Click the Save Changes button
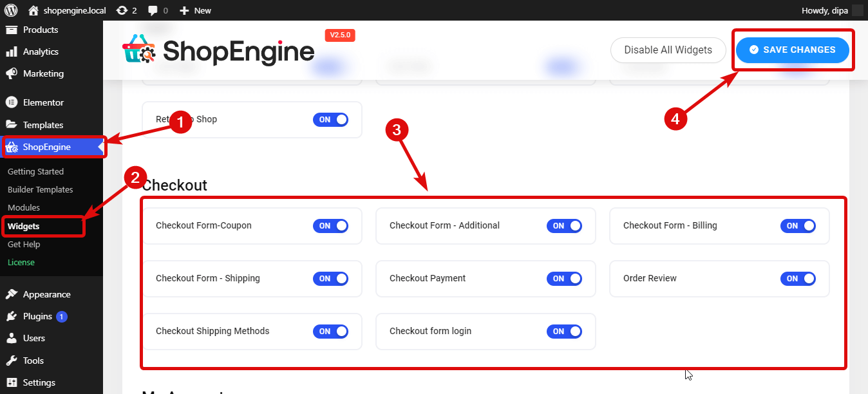 pyautogui.click(x=793, y=50)
